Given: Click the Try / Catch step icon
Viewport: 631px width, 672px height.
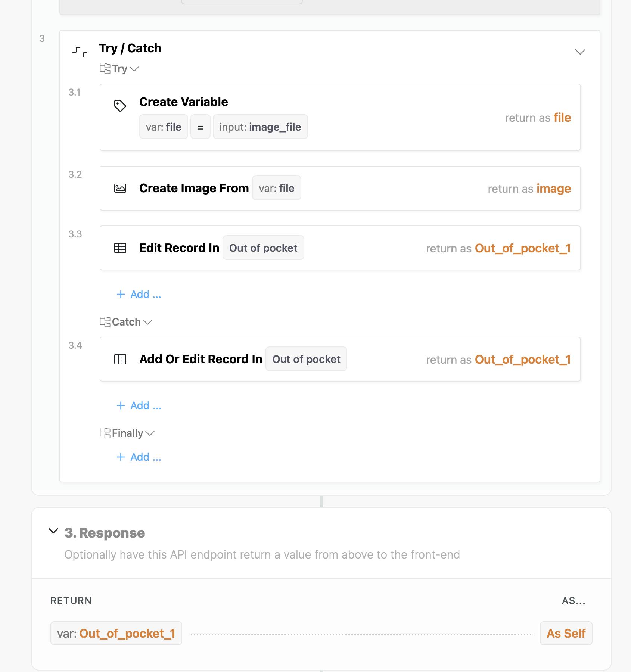Looking at the screenshot, I should tap(80, 52).
